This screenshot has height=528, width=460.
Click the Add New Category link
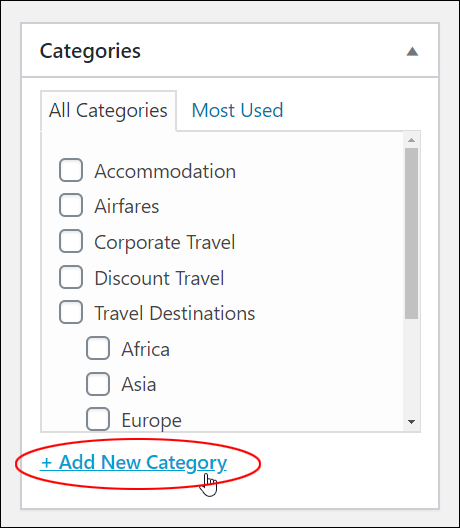click(x=134, y=462)
